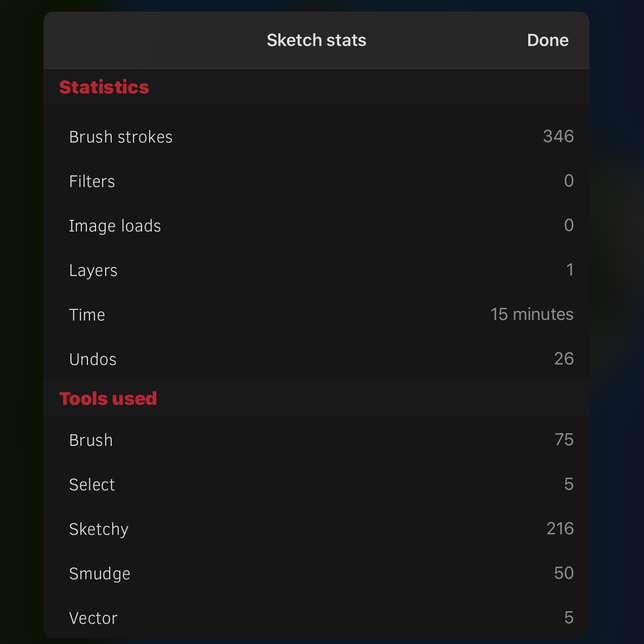Click the Time statistic label
This screenshot has height=644, width=644.
(87, 315)
